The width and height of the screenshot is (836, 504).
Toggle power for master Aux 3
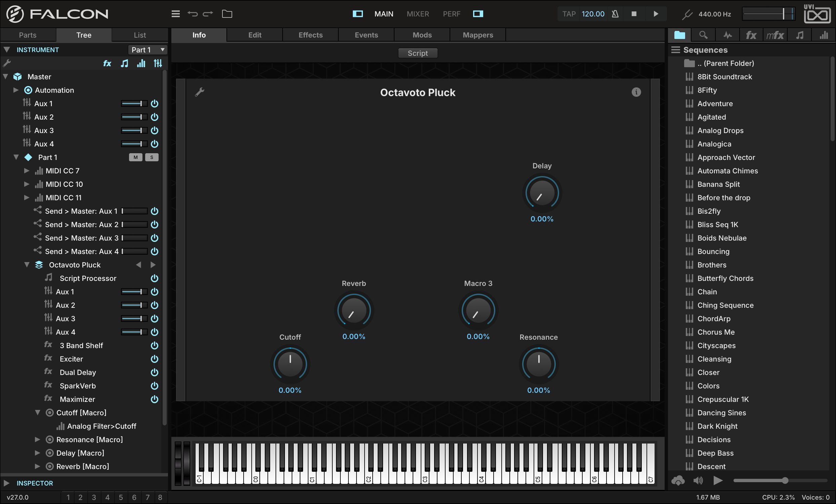pos(154,131)
